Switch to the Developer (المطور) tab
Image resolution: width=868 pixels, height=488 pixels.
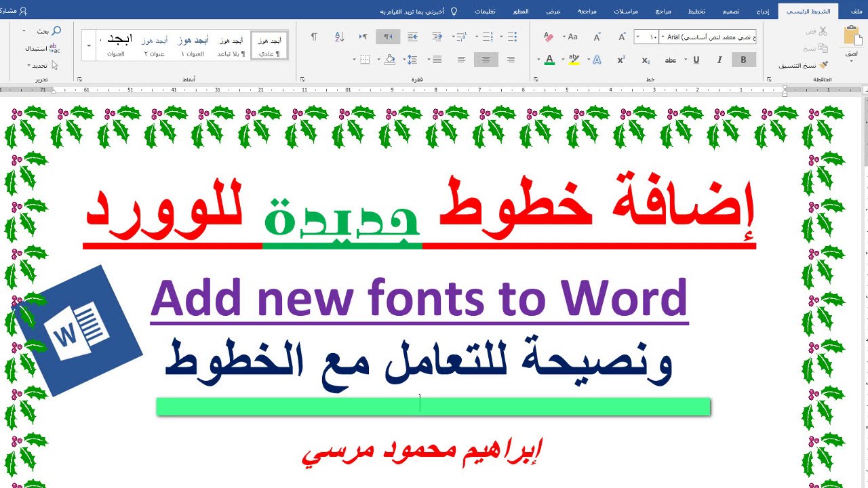pos(521,12)
